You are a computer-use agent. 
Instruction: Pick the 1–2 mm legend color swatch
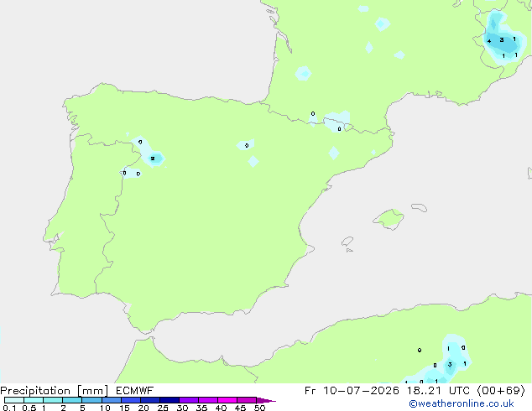click(53, 400)
